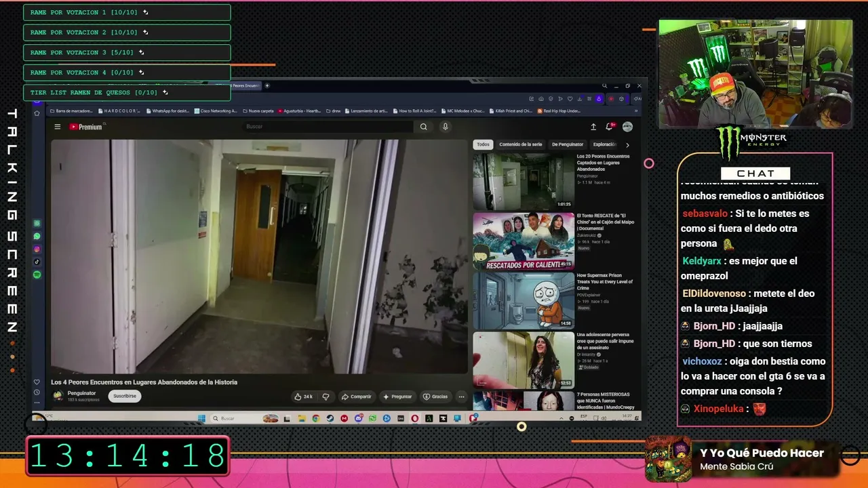Open the YouTube hamburger guide menu

coord(58,127)
